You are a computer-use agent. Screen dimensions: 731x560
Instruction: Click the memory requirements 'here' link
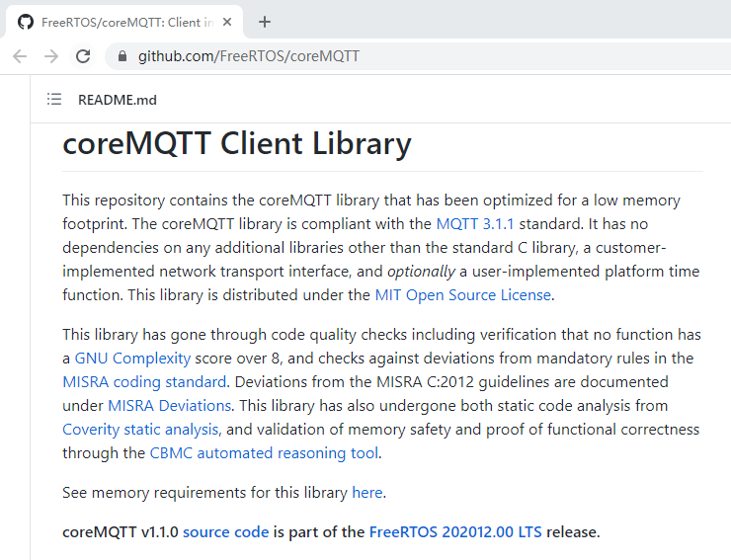366,492
